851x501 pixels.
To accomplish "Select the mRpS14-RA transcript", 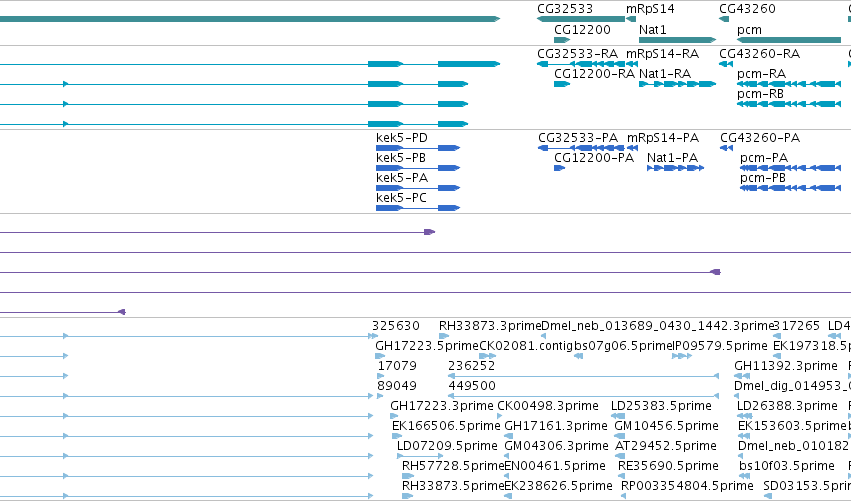I will click(631, 64).
